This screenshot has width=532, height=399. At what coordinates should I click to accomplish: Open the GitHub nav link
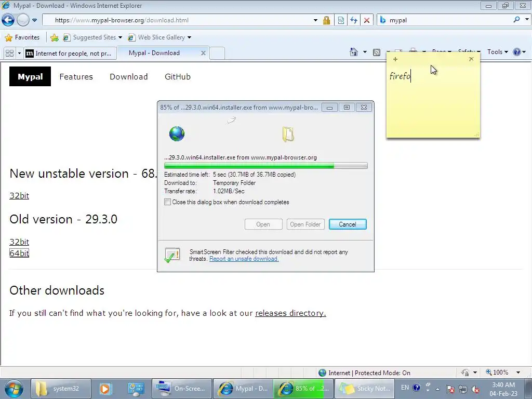tap(178, 77)
